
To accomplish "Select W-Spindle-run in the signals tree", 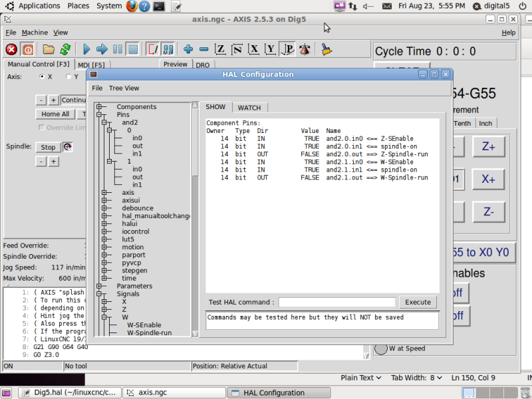I will click(149, 333).
